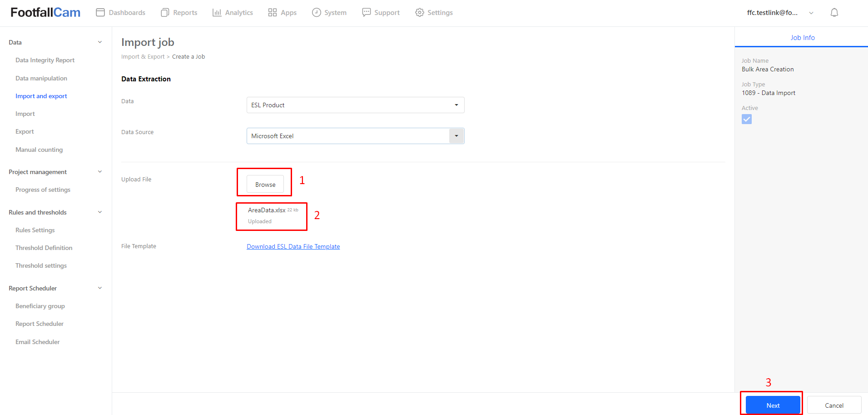Select Import and export in sidebar
Image resolution: width=868 pixels, height=415 pixels.
pos(41,96)
